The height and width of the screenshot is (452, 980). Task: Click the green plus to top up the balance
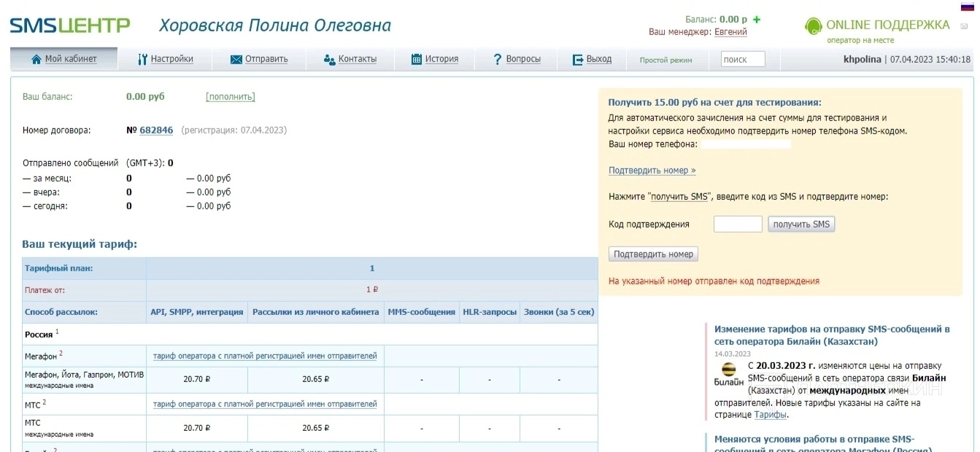757,20
